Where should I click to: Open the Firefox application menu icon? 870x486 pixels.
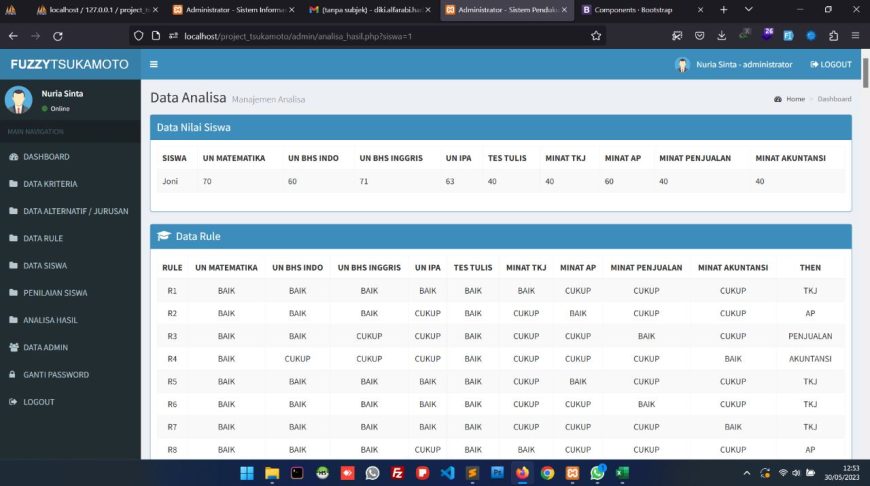pyautogui.click(x=856, y=36)
